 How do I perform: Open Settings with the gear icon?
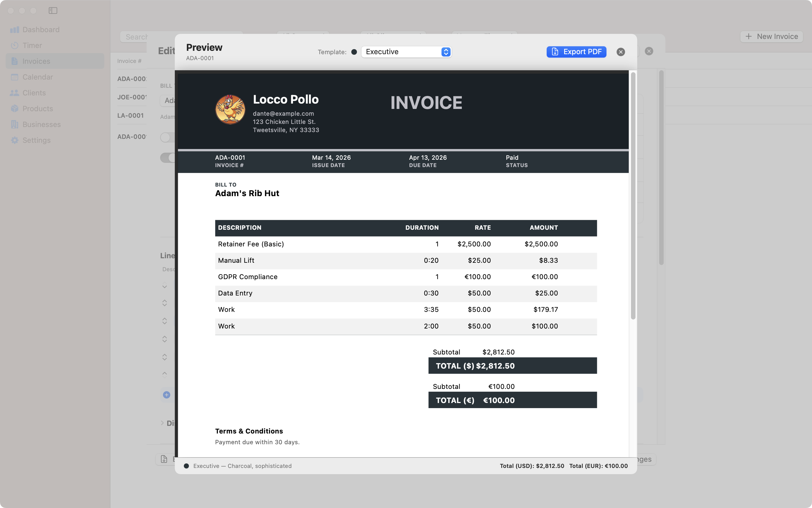[14, 140]
